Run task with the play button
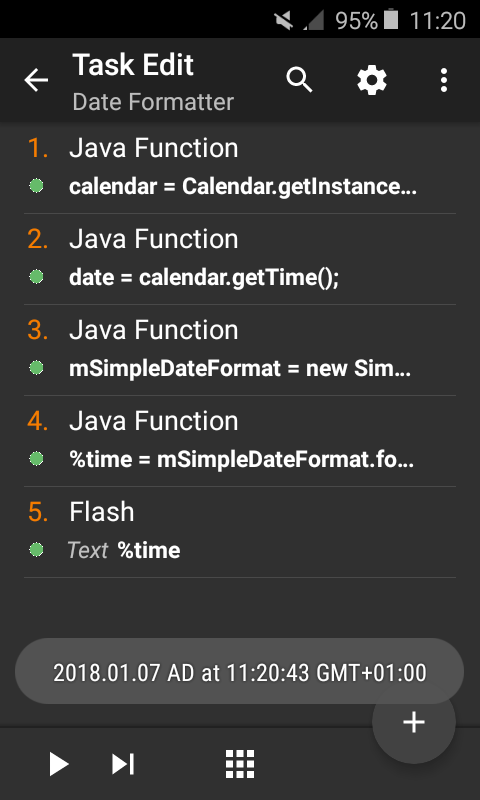The image size is (480, 800). pyautogui.click(x=59, y=764)
